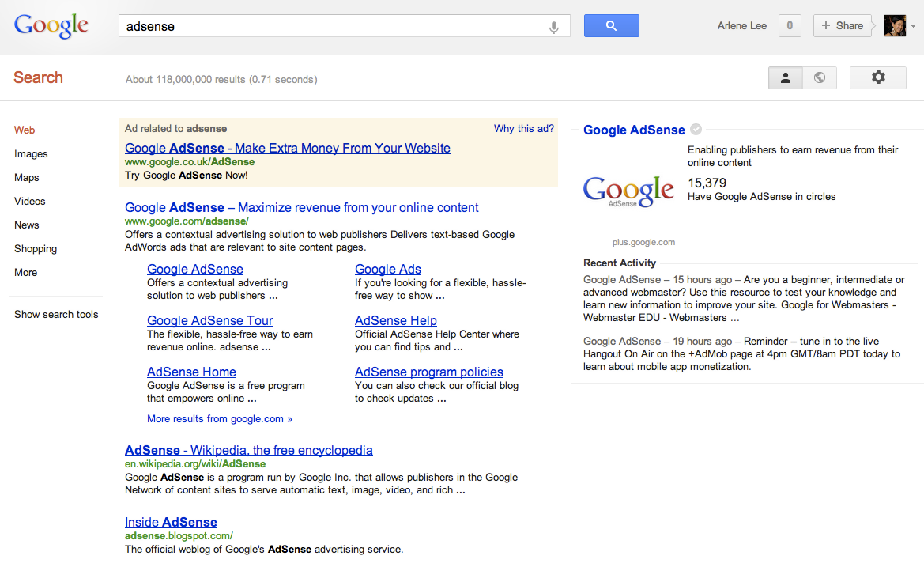Click Google AdSense title in side panel
924x563 pixels.
pyautogui.click(x=634, y=130)
